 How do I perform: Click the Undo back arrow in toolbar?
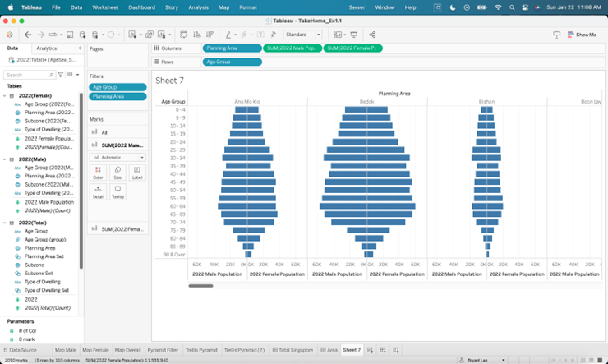pos(28,35)
